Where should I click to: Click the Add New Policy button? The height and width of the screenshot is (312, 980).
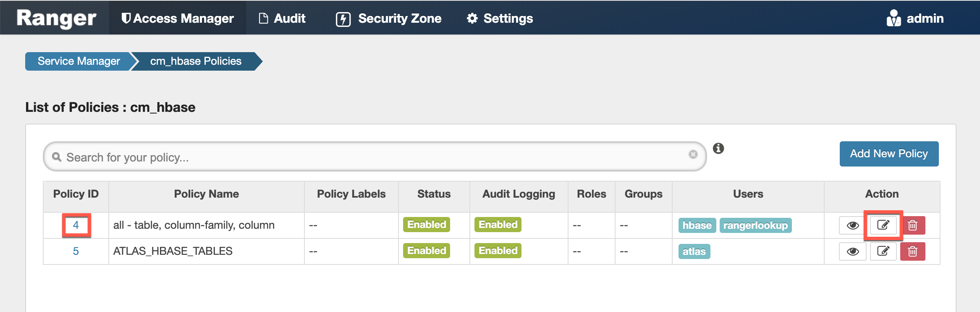889,154
